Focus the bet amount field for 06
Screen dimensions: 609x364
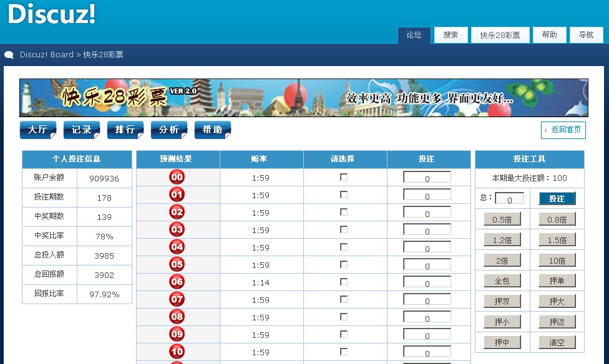click(427, 282)
